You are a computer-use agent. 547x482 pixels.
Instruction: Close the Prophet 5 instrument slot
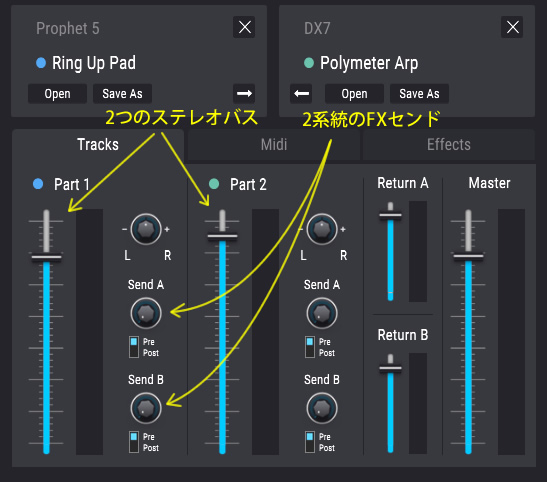244,27
